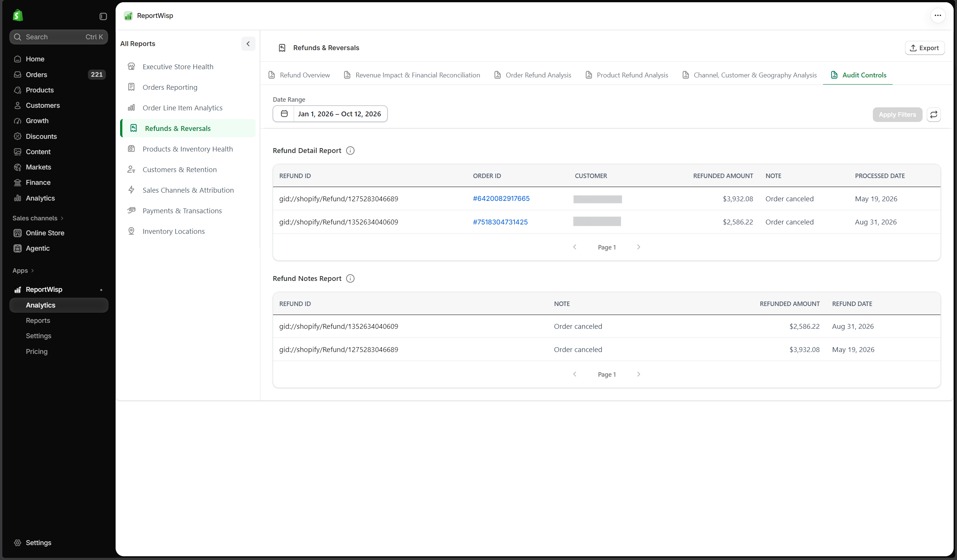Open ReportWisp Pricing page
957x560 pixels.
pyautogui.click(x=36, y=352)
